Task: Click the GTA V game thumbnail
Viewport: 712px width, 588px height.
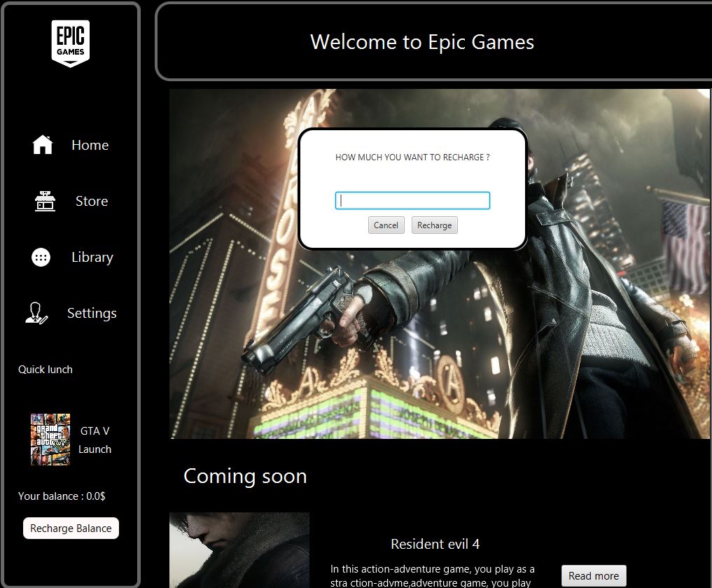Action: click(50, 439)
